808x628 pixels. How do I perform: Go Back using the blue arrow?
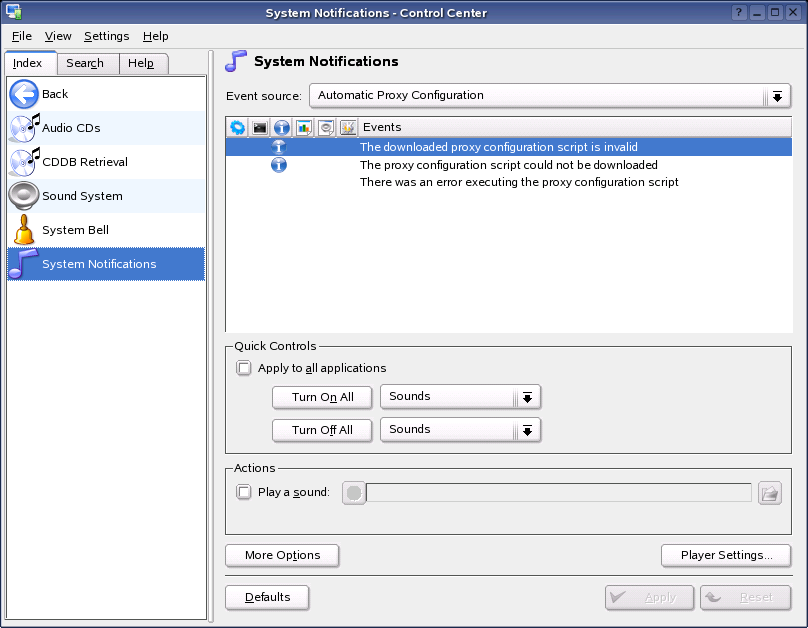24,94
